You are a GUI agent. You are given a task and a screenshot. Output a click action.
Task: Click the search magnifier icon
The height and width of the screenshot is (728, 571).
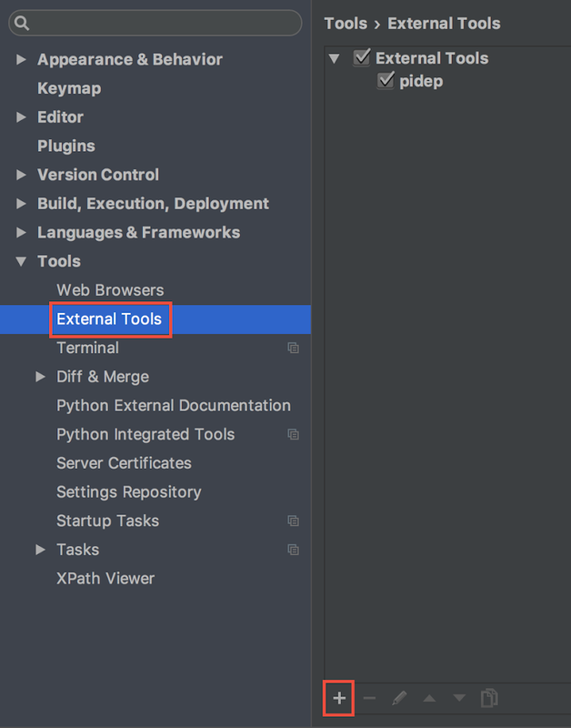[22, 23]
